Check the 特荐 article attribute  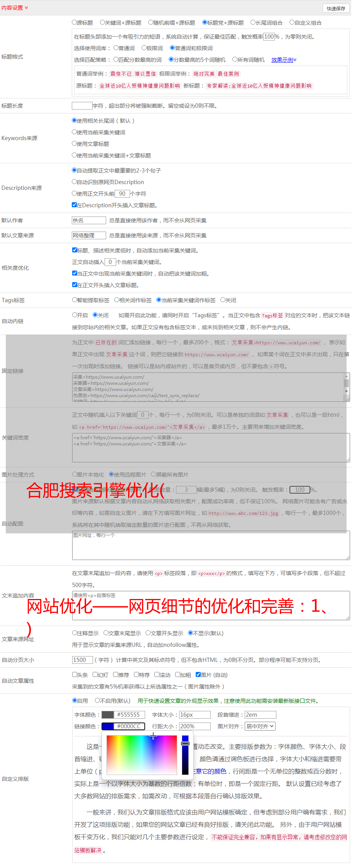coord(136,675)
